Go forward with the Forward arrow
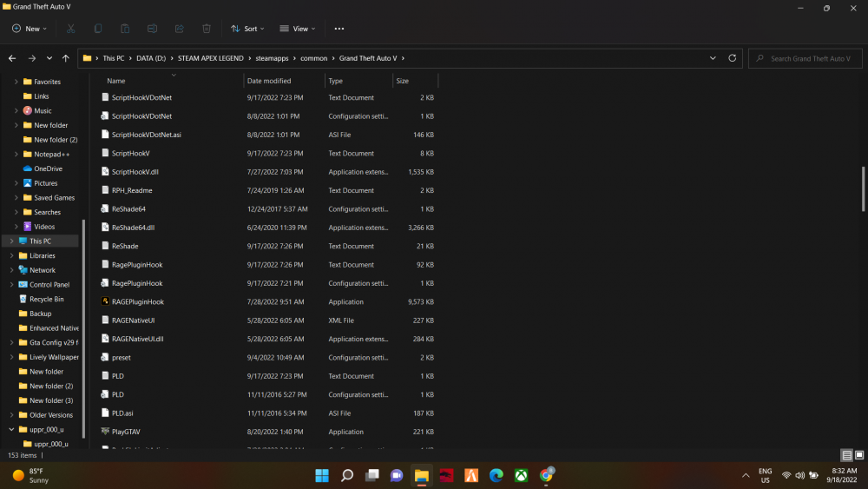The image size is (868, 489). [32, 58]
